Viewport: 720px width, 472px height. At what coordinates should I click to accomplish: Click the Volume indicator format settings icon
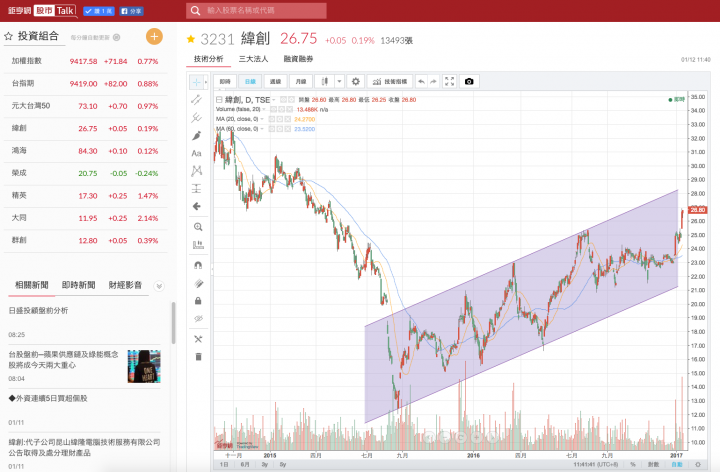click(x=281, y=110)
